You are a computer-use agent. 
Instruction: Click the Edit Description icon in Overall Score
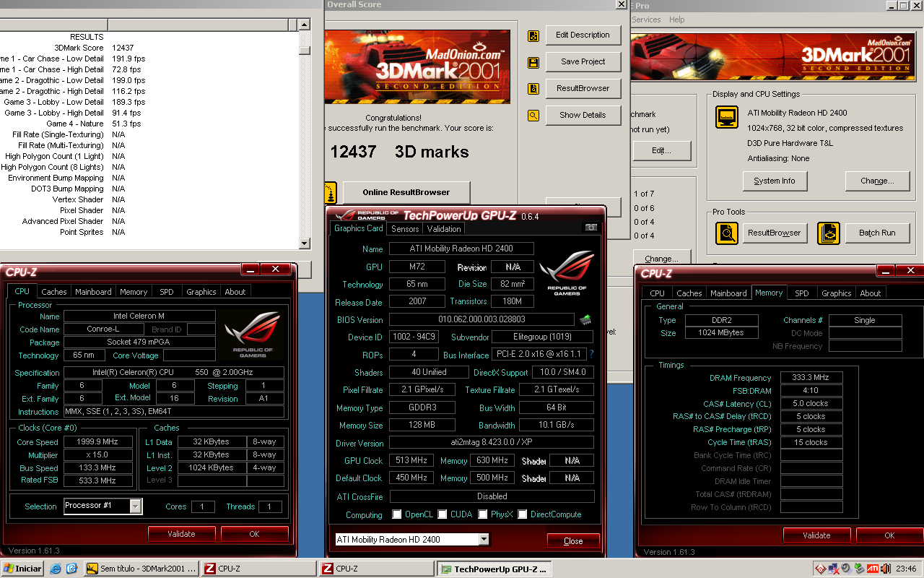pos(533,35)
